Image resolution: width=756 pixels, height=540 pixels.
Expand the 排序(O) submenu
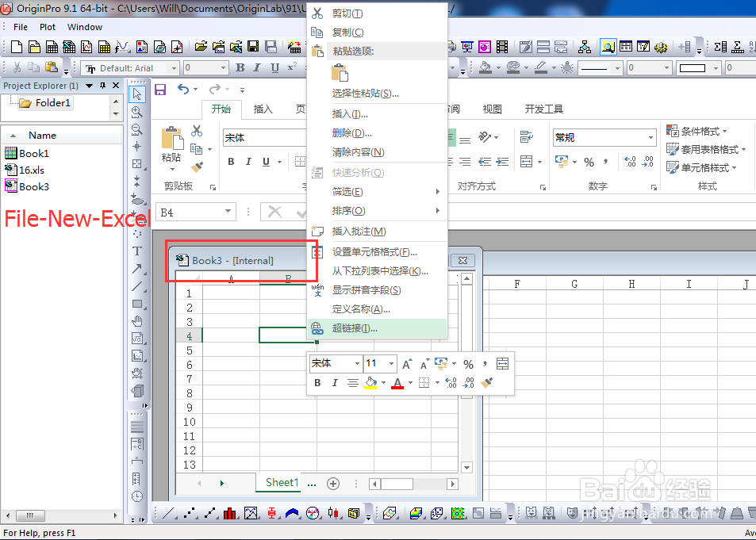coord(377,211)
